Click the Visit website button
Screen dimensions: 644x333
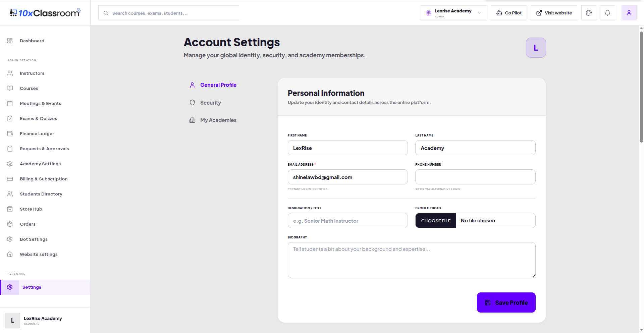click(x=554, y=13)
